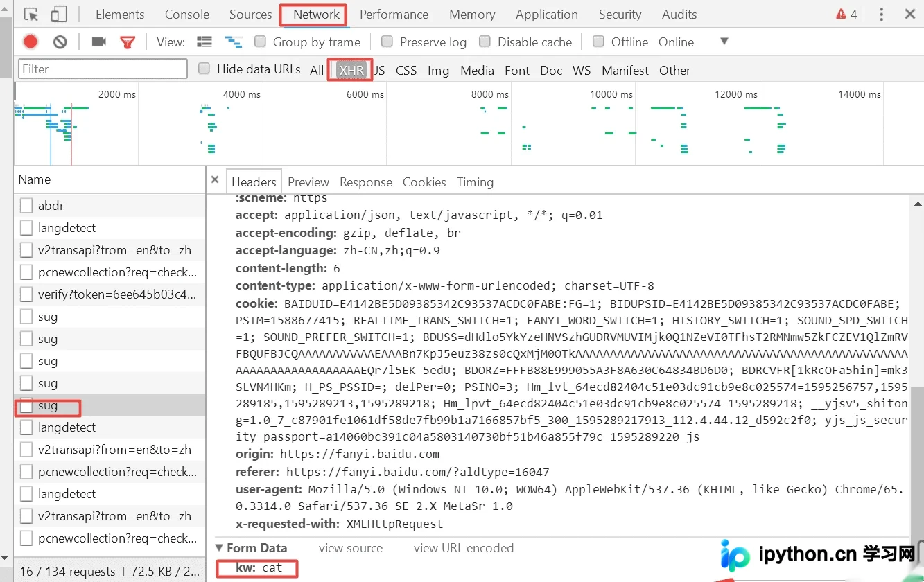Viewport: 924px width, 582px height.
Task: Tick the Offline checkbox
Action: 599,42
